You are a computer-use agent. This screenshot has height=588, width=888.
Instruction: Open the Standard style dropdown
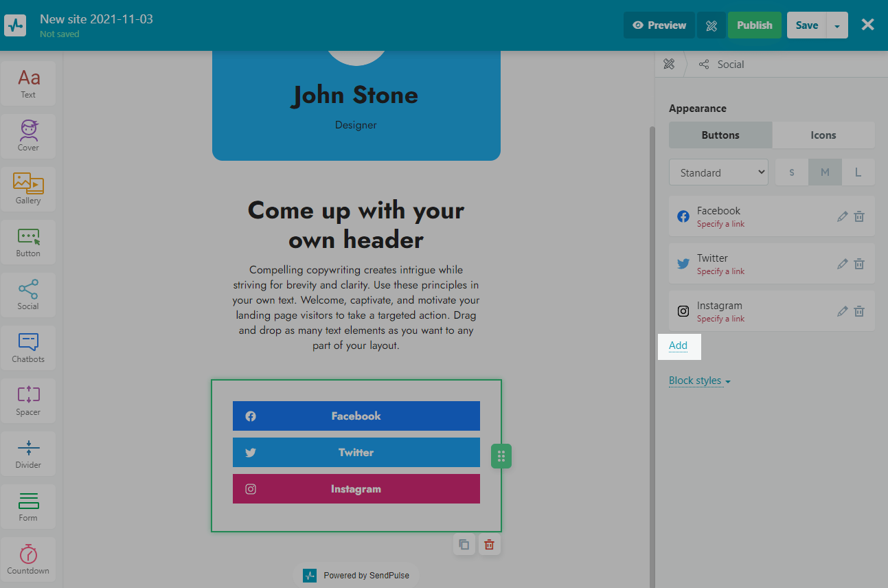(718, 172)
